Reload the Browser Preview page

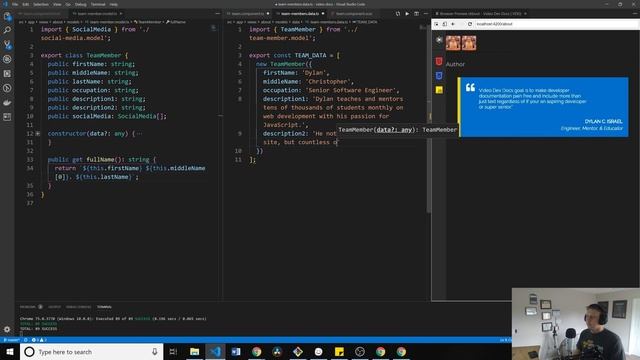coord(470,24)
